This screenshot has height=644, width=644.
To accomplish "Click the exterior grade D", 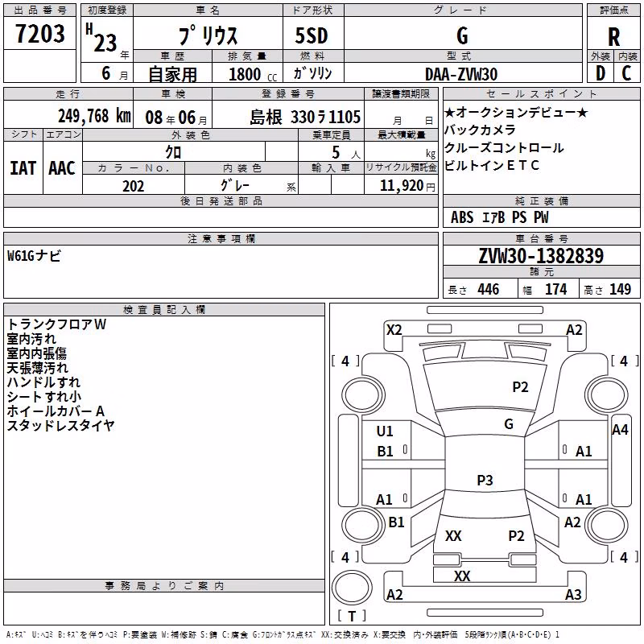I will coord(600,73).
